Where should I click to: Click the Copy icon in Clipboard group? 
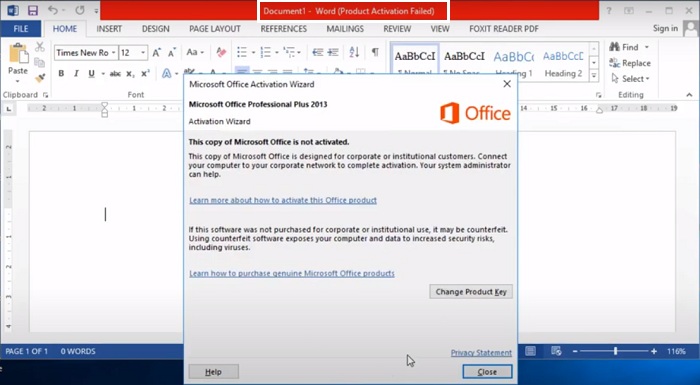tap(40, 63)
